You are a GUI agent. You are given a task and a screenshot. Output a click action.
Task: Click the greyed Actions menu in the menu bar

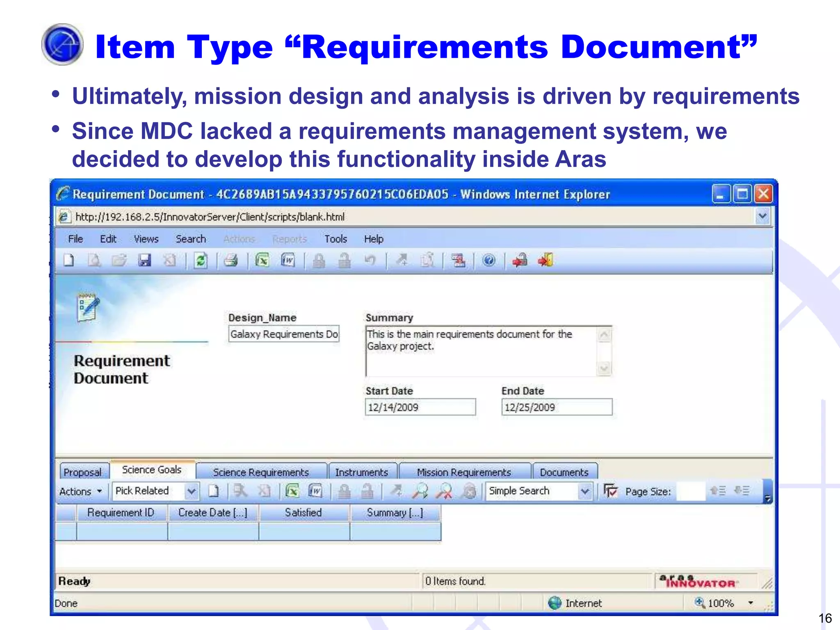[x=239, y=239]
